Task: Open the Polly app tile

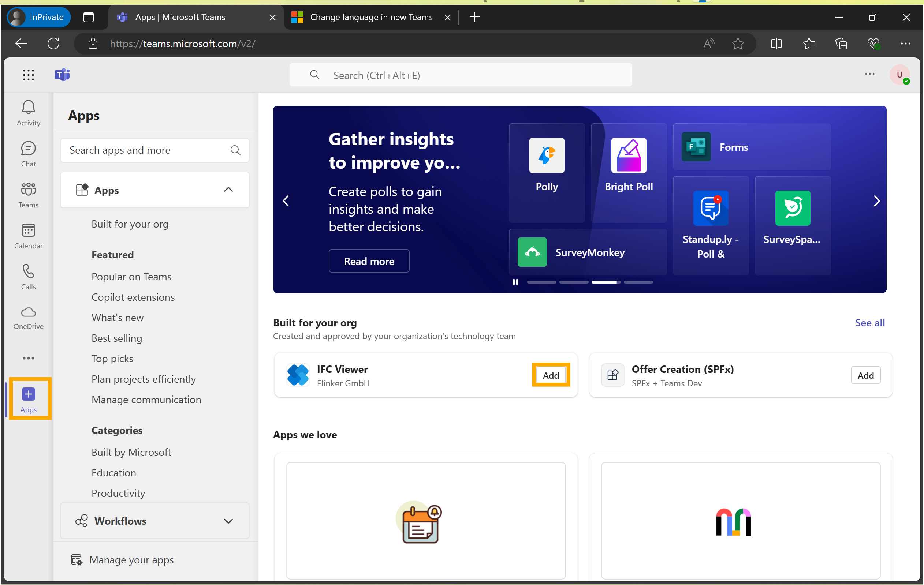Action: (547, 173)
